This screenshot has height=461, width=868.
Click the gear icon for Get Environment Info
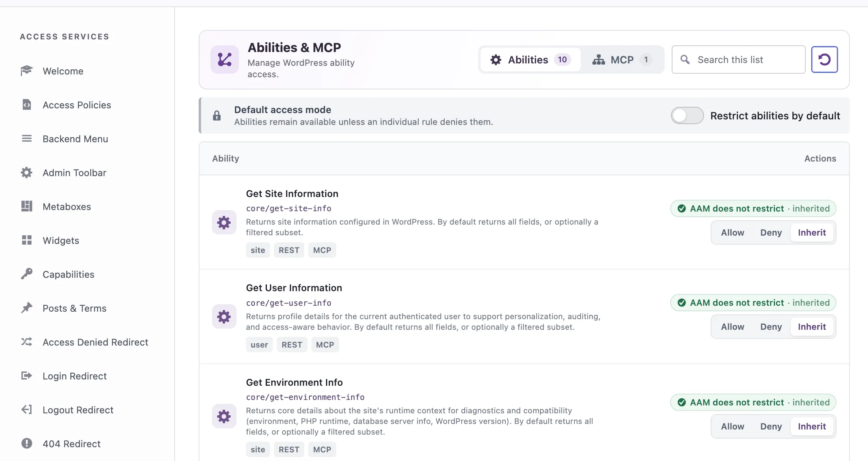pos(224,416)
